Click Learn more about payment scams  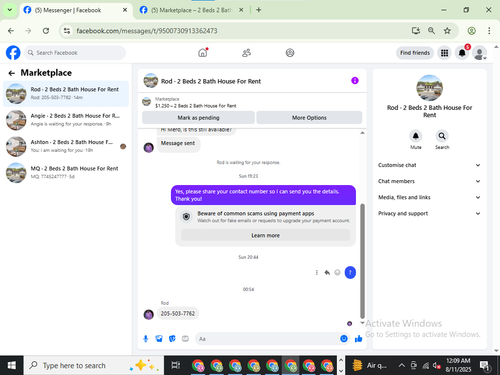[x=265, y=235]
